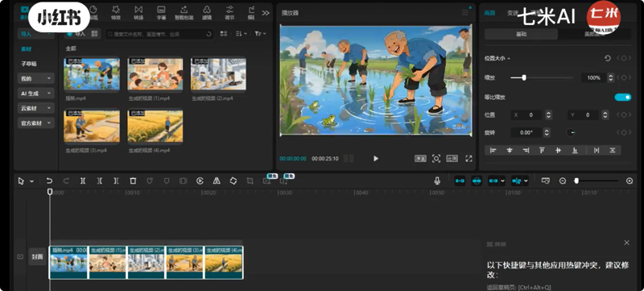Select 素材 in the sidebar
This screenshot has width=644, height=291.
[27, 49]
